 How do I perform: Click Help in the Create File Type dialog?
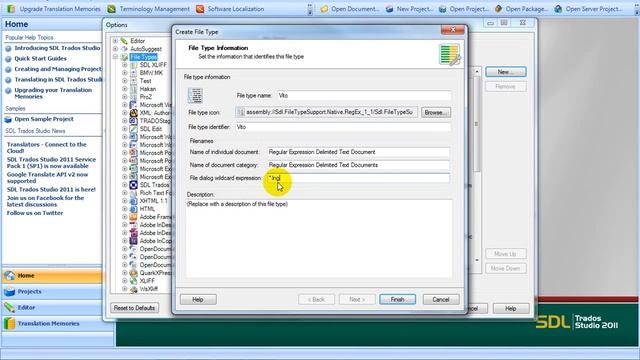click(x=198, y=300)
